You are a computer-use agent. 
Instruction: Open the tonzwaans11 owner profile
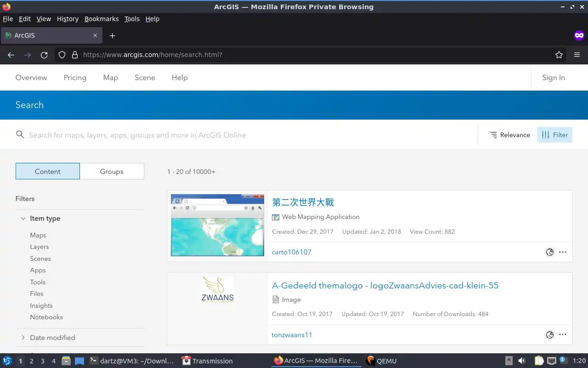point(292,335)
